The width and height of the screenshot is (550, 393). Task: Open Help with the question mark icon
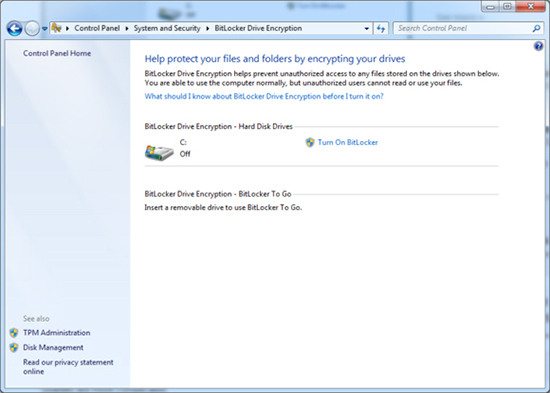pyautogui.click(x=538, y=46)
